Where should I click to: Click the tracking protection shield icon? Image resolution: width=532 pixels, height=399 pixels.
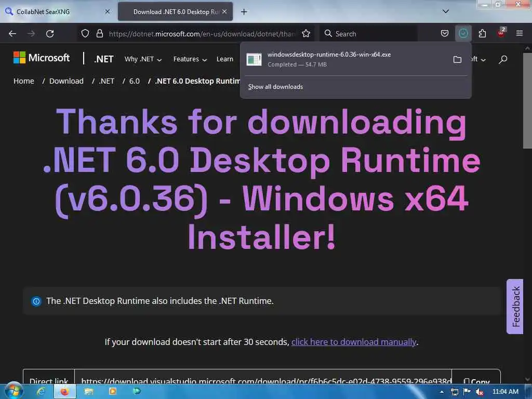point(85,33)
